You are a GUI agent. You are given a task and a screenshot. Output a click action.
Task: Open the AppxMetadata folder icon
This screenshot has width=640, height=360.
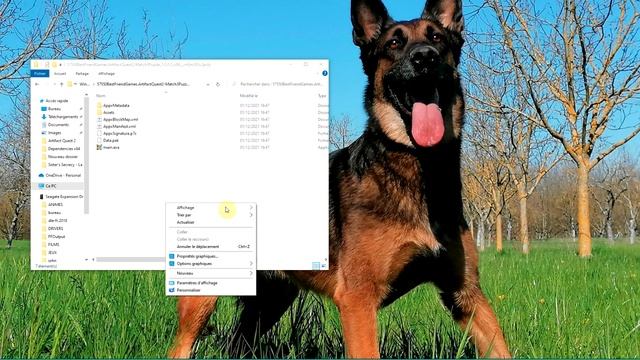click(99, 105)
